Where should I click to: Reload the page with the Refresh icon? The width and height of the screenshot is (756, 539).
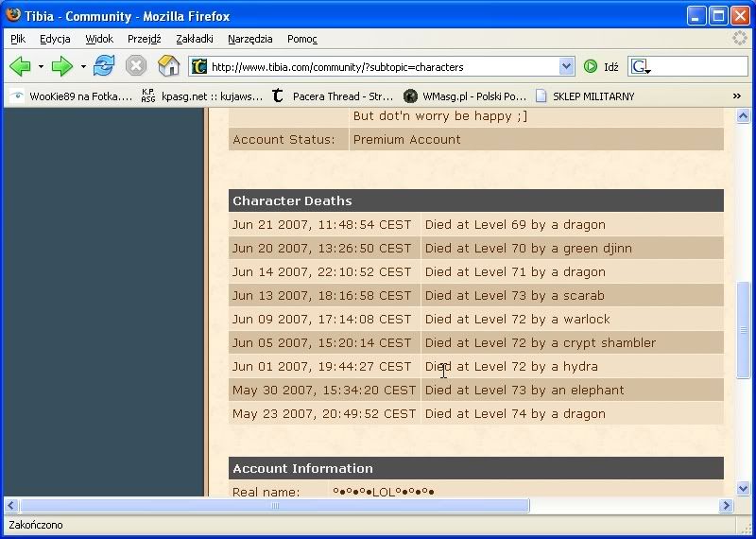[104, 65]
